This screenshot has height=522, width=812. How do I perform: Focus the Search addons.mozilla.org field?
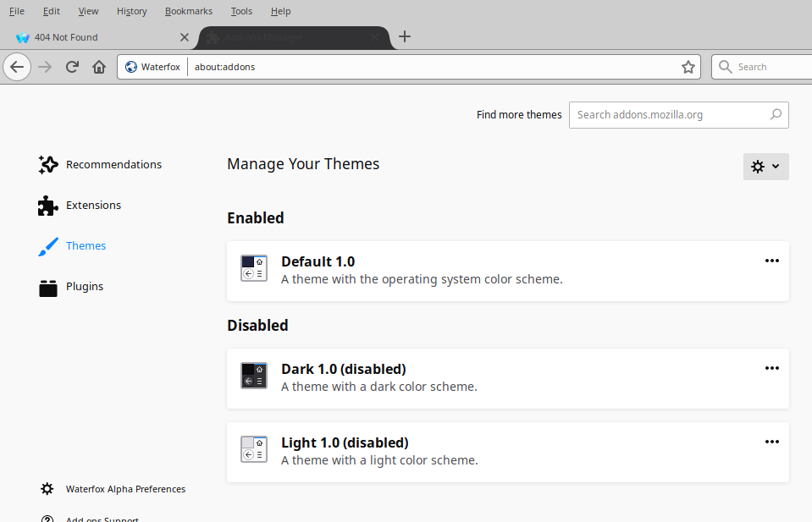point(678,115)
